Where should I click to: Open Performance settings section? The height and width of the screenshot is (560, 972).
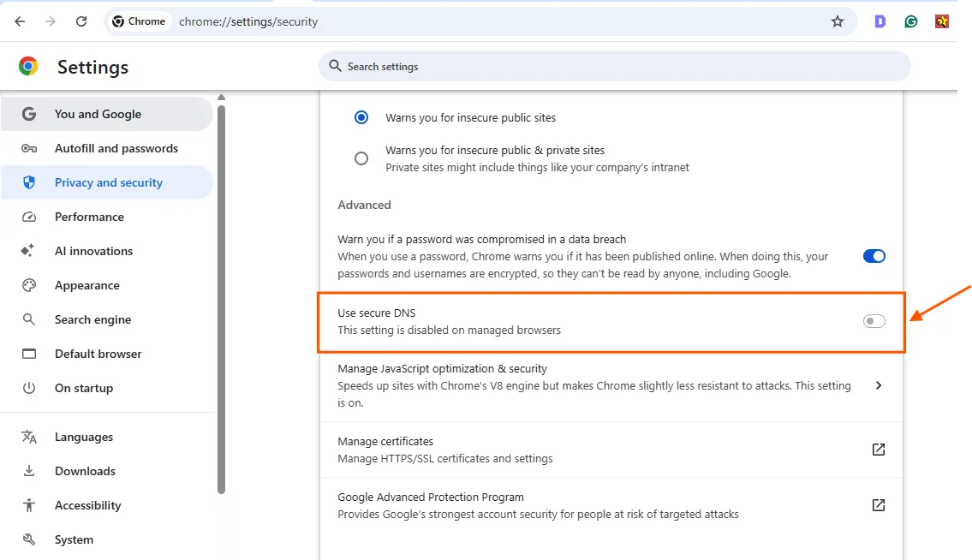[107, 217]
